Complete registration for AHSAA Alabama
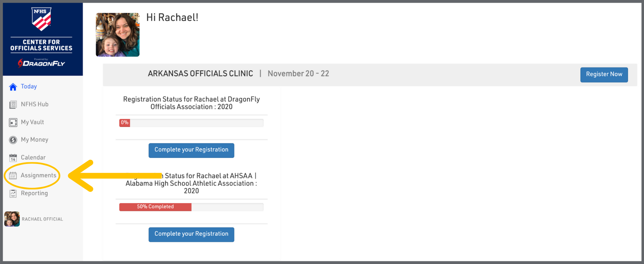This screenshot has height=264, width=644. click(x=191, y=234)
